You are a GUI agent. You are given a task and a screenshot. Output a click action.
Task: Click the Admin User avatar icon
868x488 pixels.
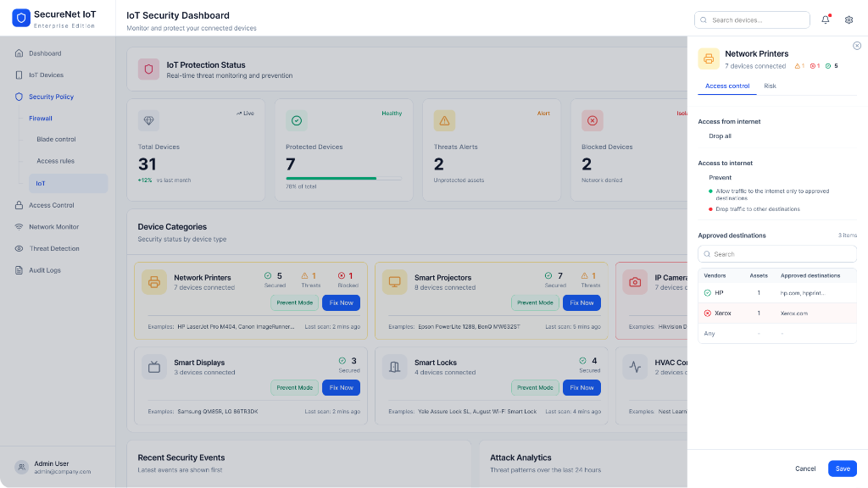[x=21, y=468]
